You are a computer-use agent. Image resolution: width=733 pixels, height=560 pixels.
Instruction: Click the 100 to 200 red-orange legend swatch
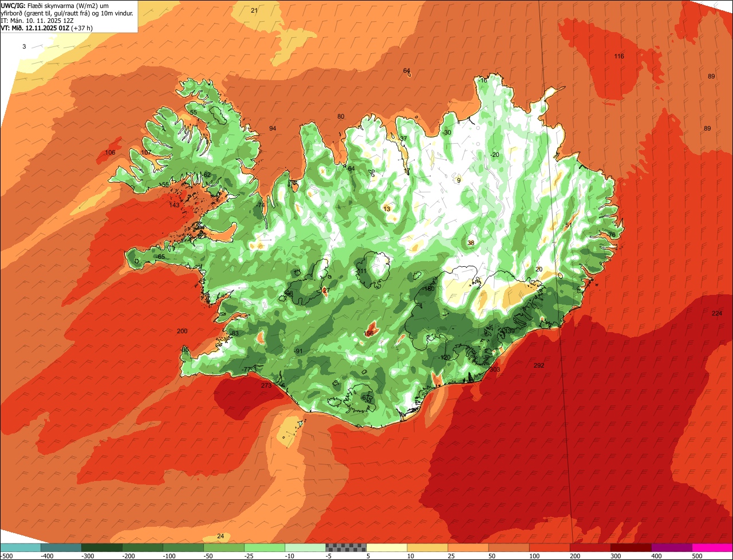point(549,548)
